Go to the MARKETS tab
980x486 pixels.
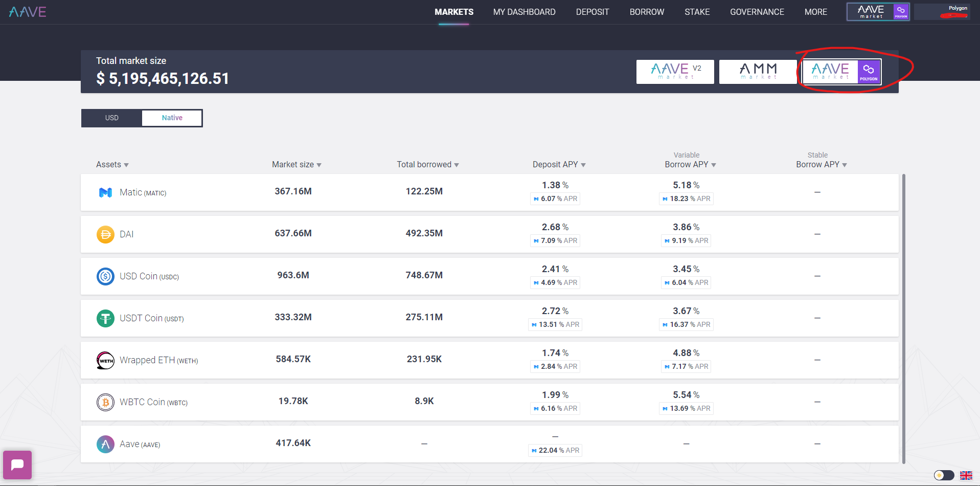[454, 12]
